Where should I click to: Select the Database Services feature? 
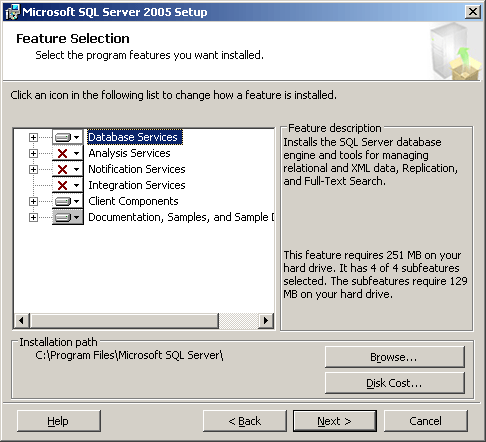tap(135, 137)
